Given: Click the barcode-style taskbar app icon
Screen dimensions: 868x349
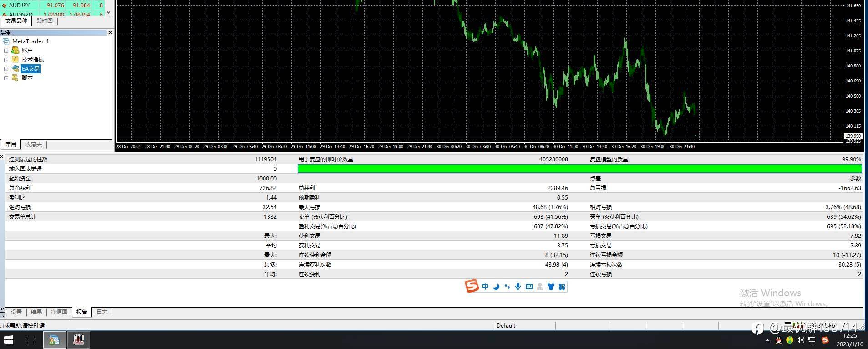Looking at the screenshot, I should 79,340.
